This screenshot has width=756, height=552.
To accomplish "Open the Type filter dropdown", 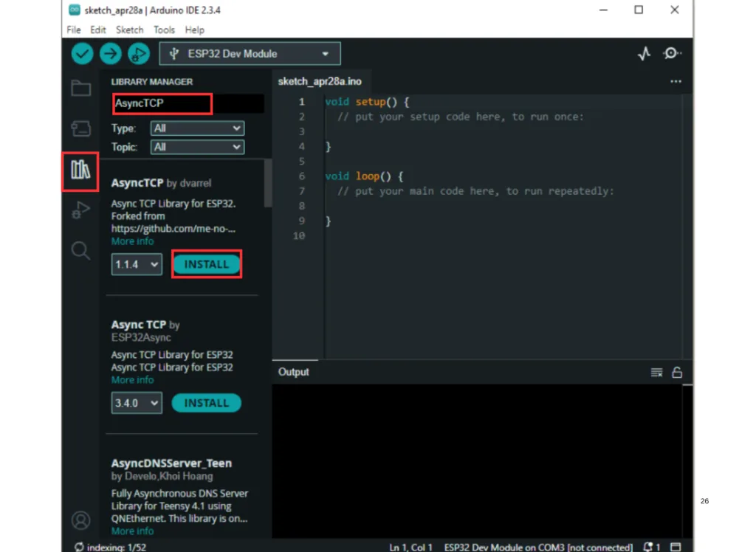I will [196, 128].
